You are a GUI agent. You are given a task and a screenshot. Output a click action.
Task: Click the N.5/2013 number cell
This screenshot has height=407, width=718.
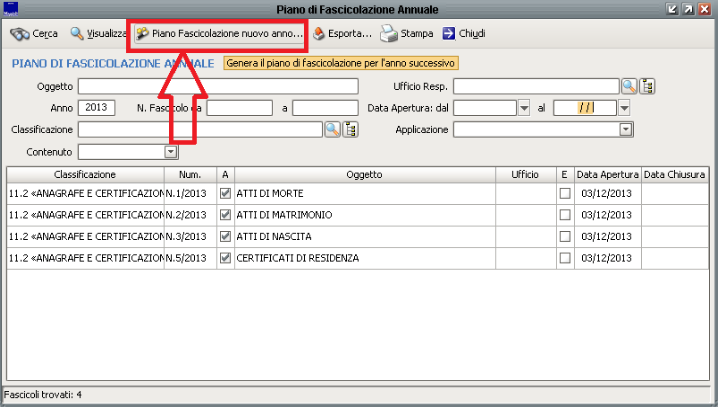190,258
